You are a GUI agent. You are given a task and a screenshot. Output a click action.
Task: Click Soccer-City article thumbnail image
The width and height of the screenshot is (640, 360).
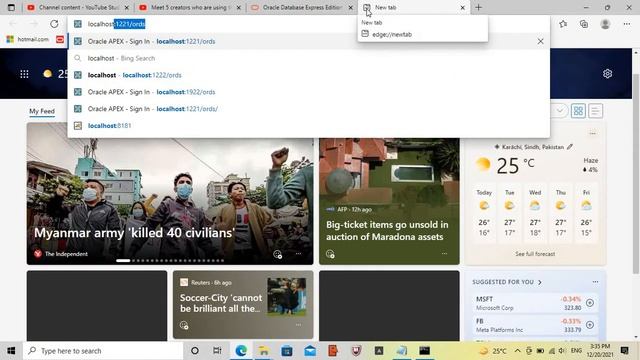coord(287,296)
